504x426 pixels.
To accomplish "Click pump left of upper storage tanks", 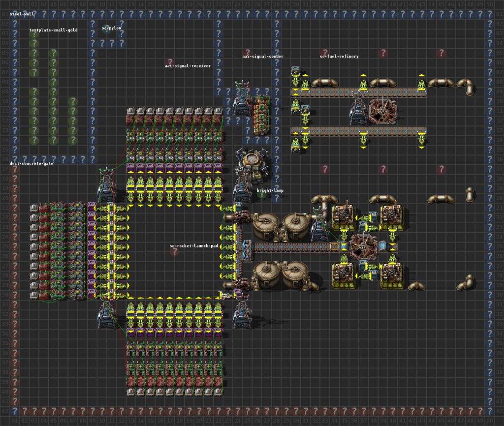I will [x=238, y=217].
